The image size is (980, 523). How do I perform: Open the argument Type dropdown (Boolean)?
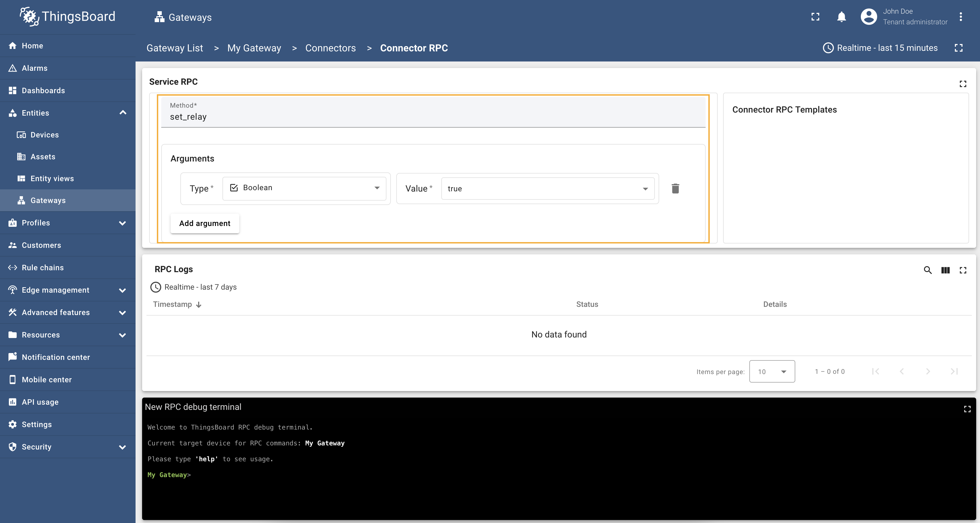[x=304, y=188]
